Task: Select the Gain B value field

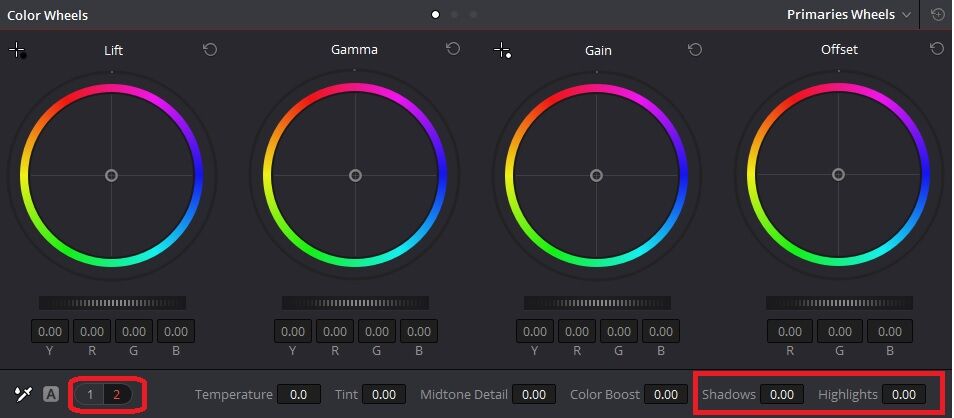Action: point(661,332)
